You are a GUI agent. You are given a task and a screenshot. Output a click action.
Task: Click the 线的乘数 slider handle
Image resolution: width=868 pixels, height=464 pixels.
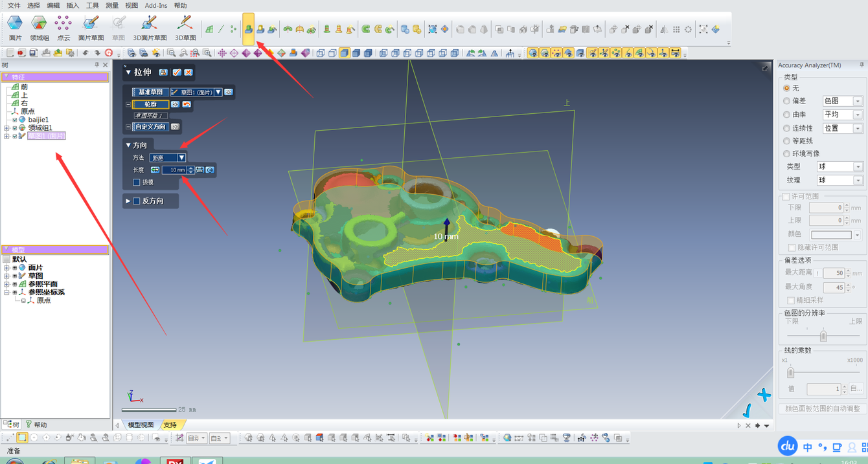click(790, 373)
